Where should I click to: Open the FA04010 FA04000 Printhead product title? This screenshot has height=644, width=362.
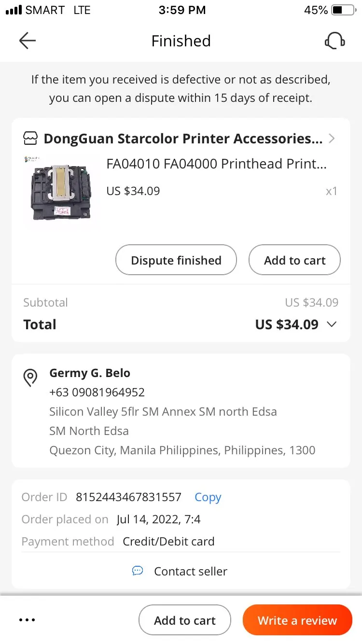tap(216, 164)
